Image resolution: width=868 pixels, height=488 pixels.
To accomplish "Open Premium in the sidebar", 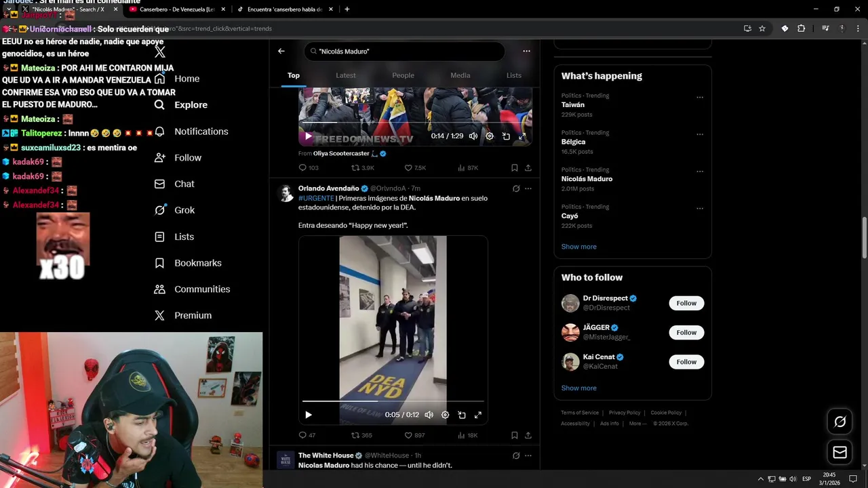I will (x=183, y=315).
